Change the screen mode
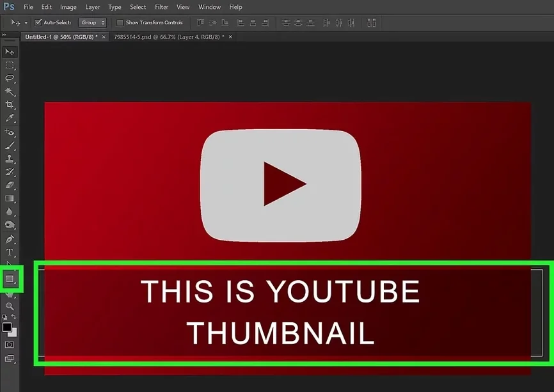The image size is (554, 392). [x=10, y=359]
